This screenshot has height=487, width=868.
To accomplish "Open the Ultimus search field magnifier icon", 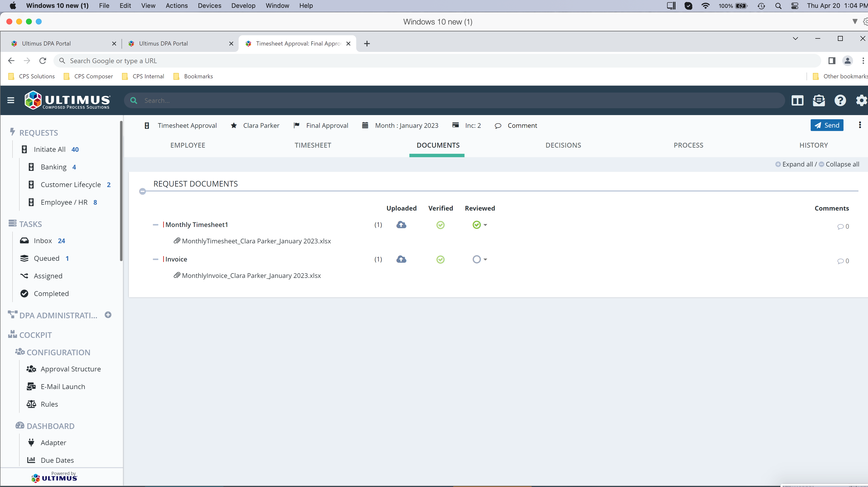I will pos(134,100).
